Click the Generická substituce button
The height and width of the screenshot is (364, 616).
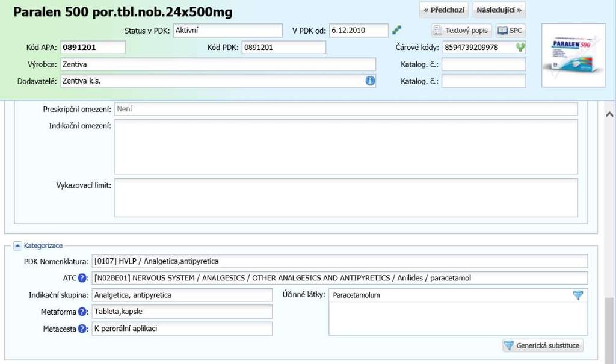[x=543, y=345]
